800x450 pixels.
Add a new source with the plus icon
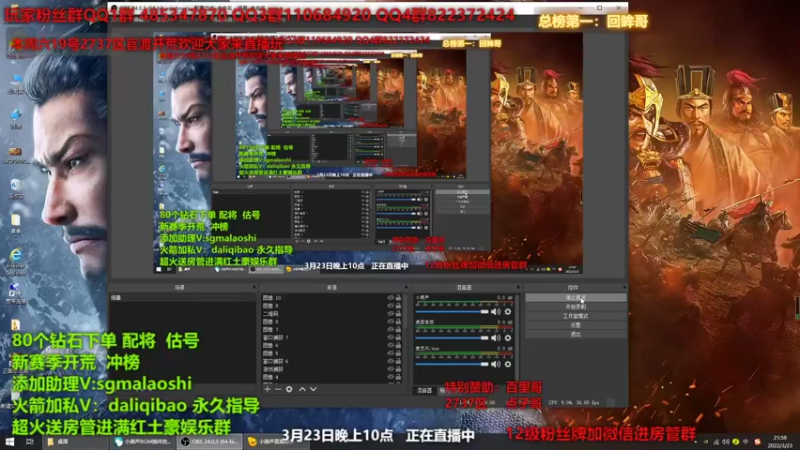click(x=267, y=389)
